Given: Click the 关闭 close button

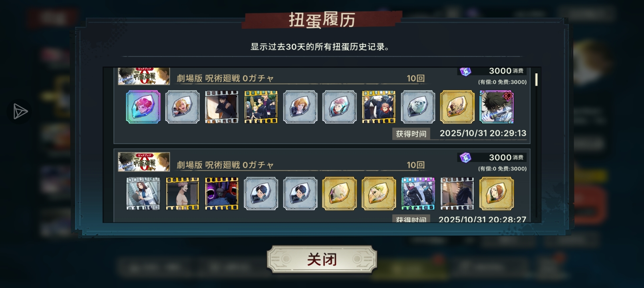Looking at the screenshot, I should coord(322,260).
